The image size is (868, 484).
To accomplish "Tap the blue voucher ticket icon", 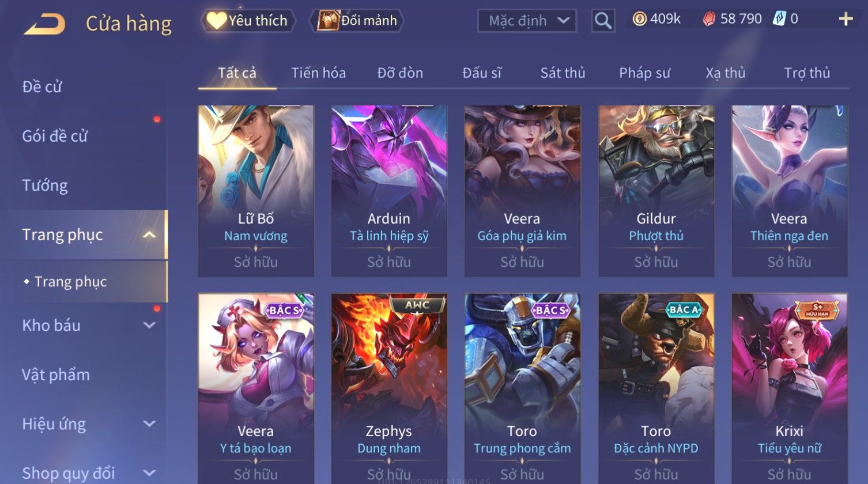I will [779, 19].
